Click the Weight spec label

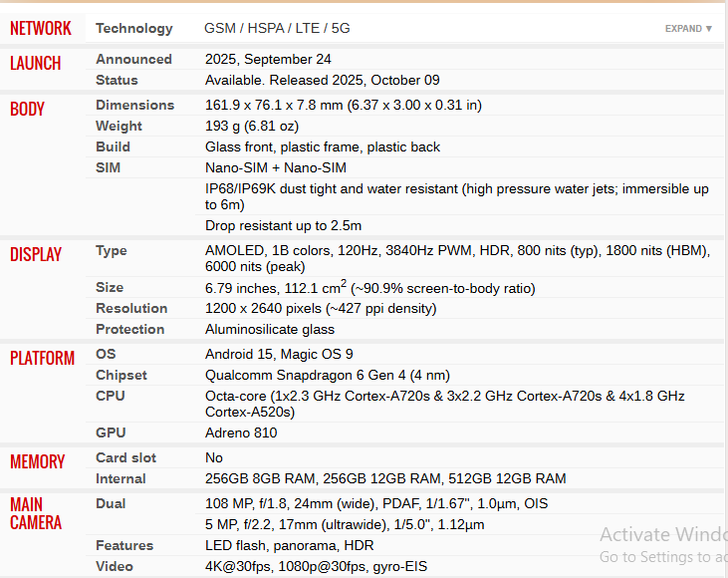pos(119,126)
